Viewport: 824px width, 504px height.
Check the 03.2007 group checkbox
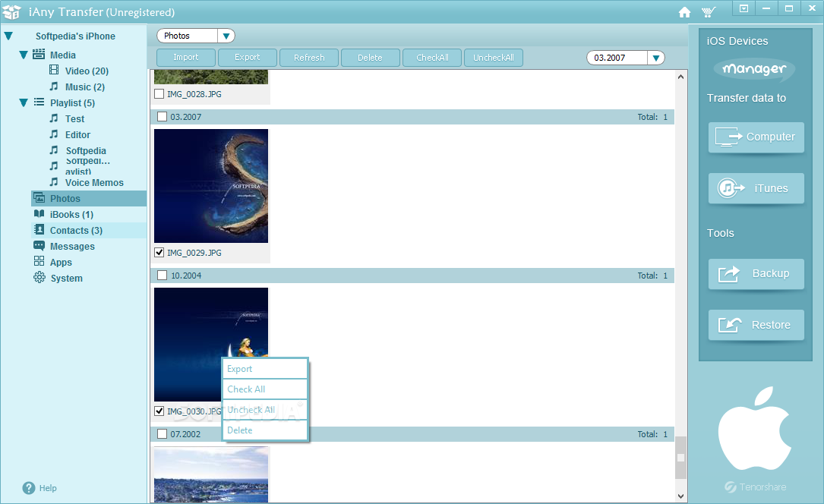click(162, 117)
